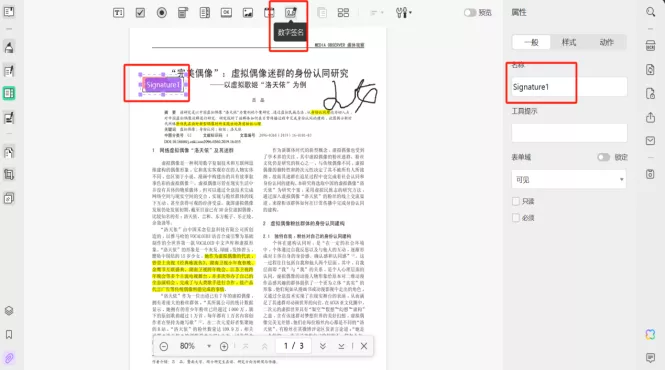Select the Signature1 field on the page

click(163, 84)
